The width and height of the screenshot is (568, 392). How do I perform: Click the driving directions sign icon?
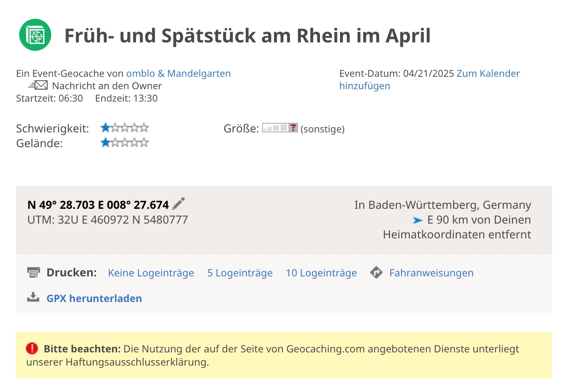376,272
